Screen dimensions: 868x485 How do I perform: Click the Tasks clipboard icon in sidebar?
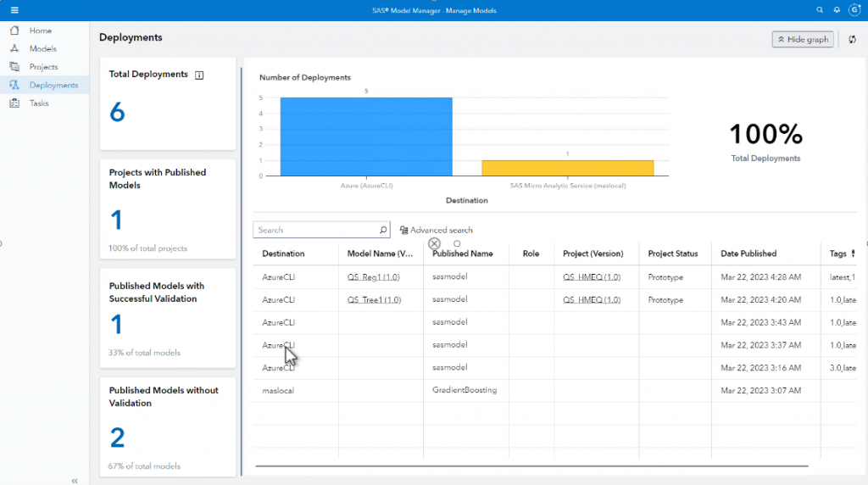click(14, 103)
